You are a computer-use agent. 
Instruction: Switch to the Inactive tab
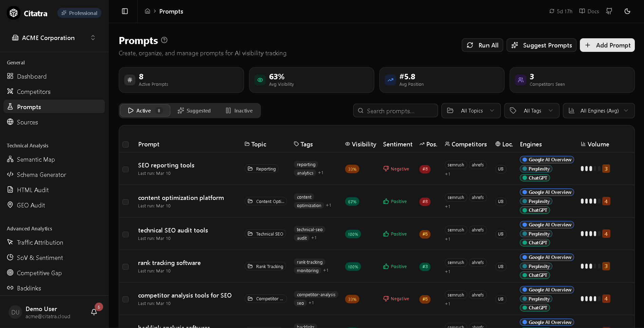[240, 110]
